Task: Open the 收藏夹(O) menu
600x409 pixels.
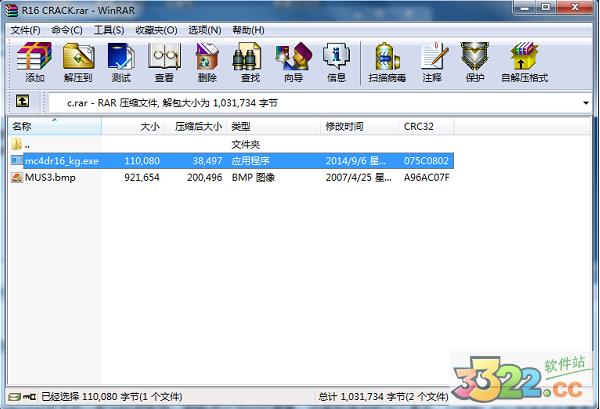Action: [x=156, y=30]
